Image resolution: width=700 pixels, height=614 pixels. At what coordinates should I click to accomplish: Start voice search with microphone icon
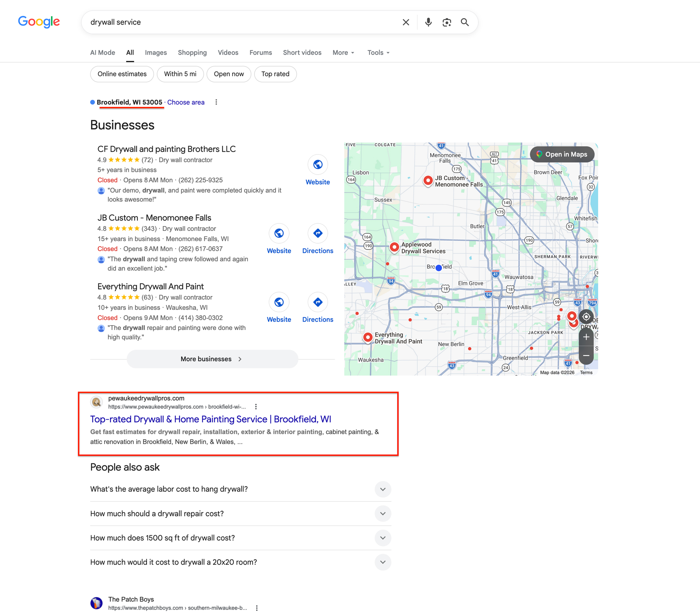[x=428, y=22]
